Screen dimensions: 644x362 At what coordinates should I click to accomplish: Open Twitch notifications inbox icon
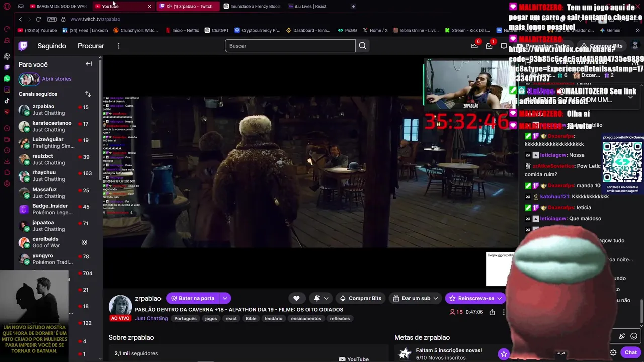click(489, 46)
